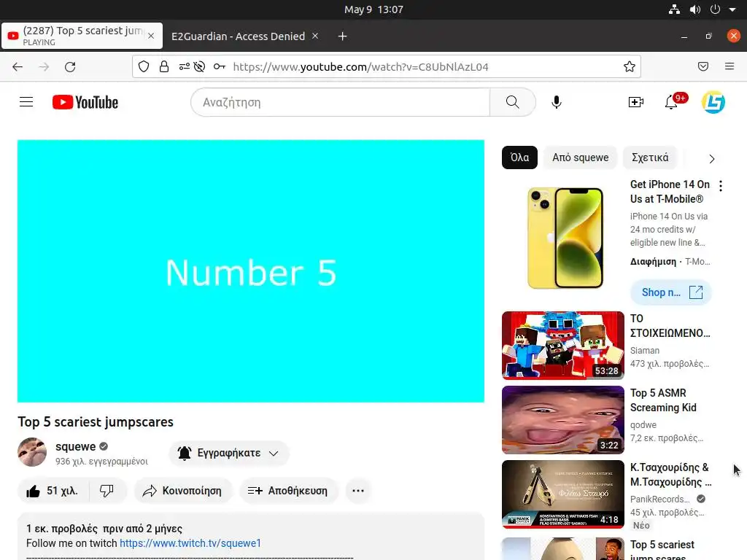747x560 pixels.
Task: Open the ad's three-dot options menu
Action: [721, 186]
